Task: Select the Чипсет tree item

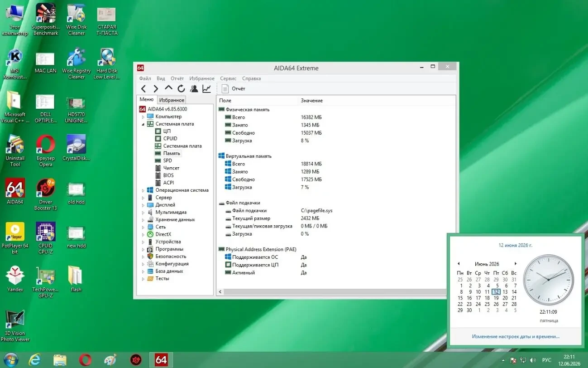Action: (171, 168)
